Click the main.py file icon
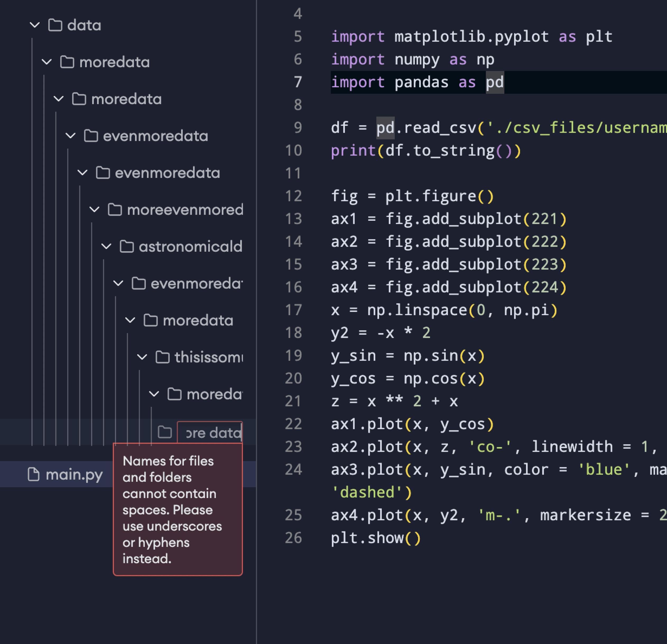The width and height of the screenshot is (667, 644). point(33,474)
